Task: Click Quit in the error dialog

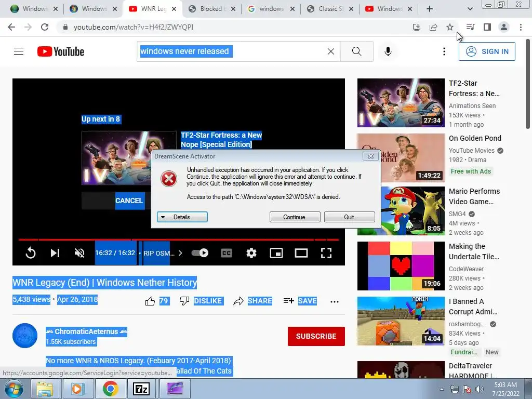Action: [x=350, y=217]
